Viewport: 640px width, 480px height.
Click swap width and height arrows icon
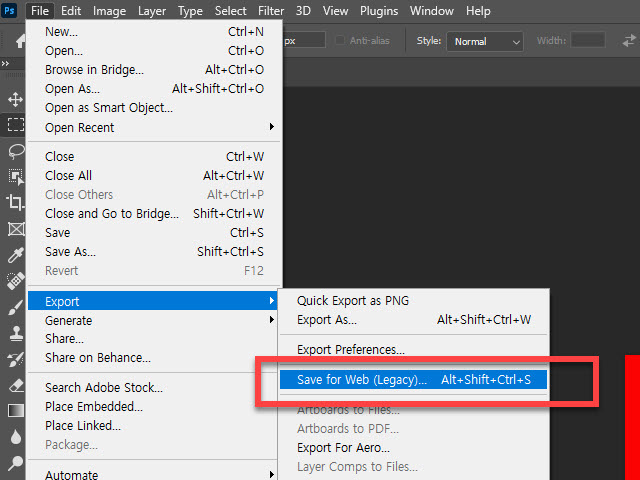[629, 41]
